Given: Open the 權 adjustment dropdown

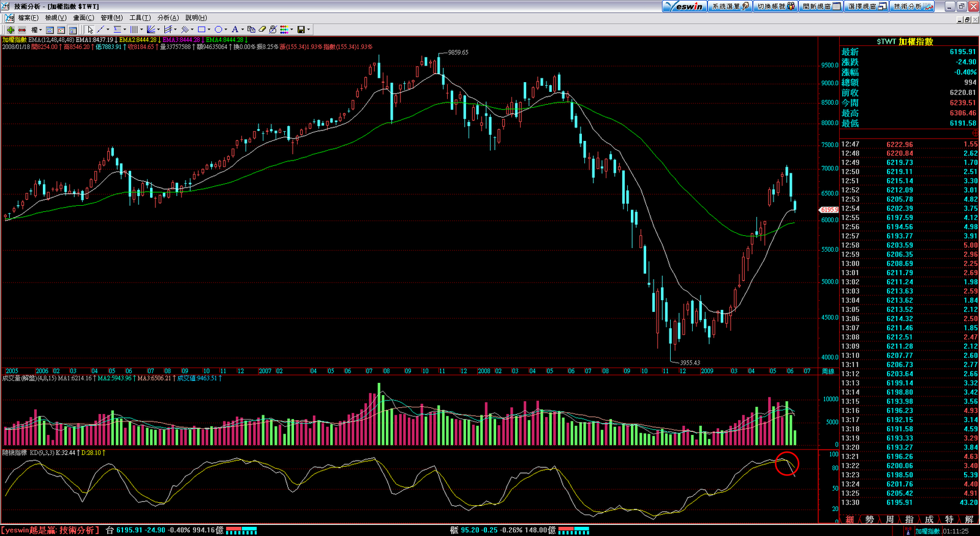Looking at the screenshot, I should [37, 29].
